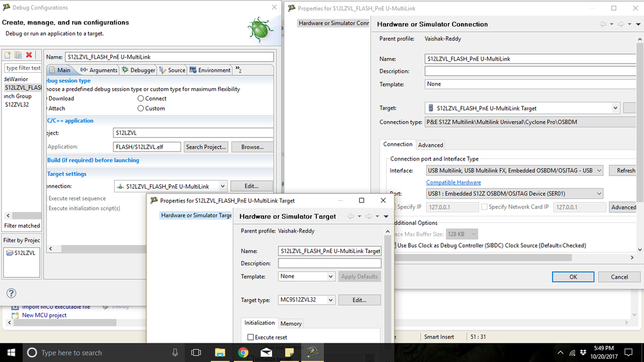The height and width of the screenshot is (362, 644).
Task: Click back arrow in Hardware or Simulator Target header
Action: tap(351, 216)
